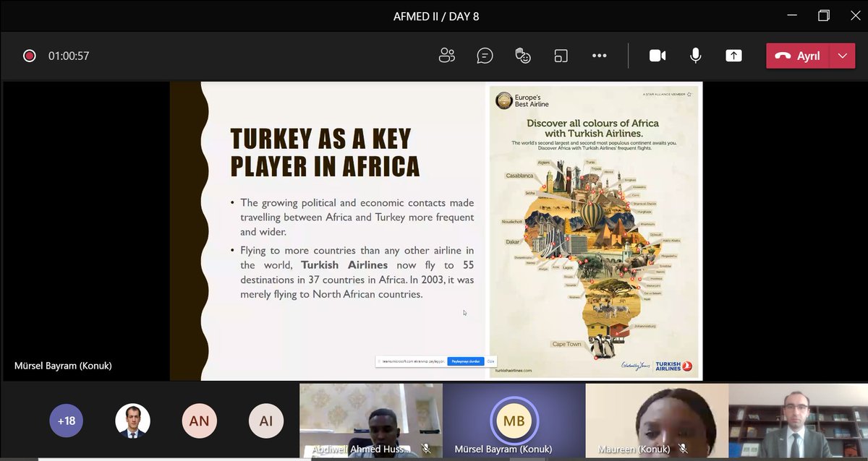The height and width of the screenshot is (461, 868).
Task: Click the slide title Turkey as a Key Player
Action: coord(325,152)
